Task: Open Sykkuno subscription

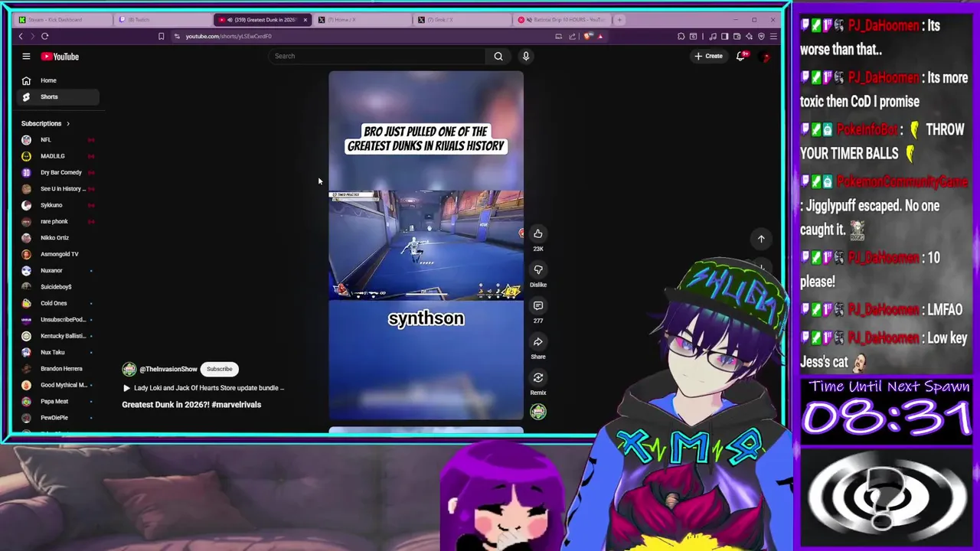Action: tap(57, 205)
